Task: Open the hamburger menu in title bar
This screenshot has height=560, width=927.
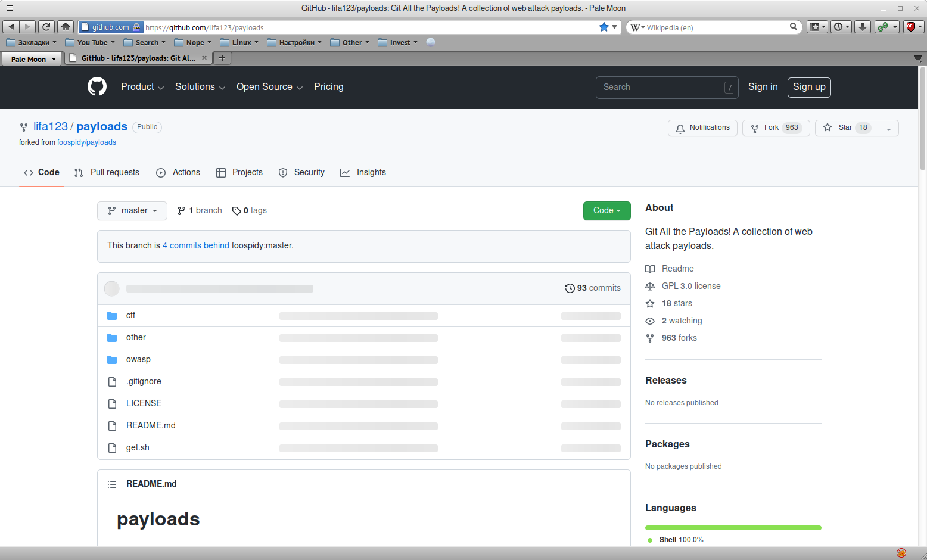Action: (x=10, y=8)
